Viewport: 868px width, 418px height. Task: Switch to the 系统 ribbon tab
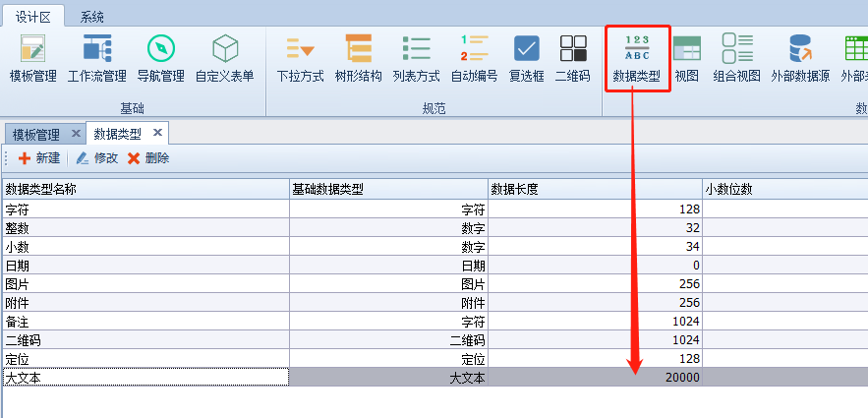(91, 17)
